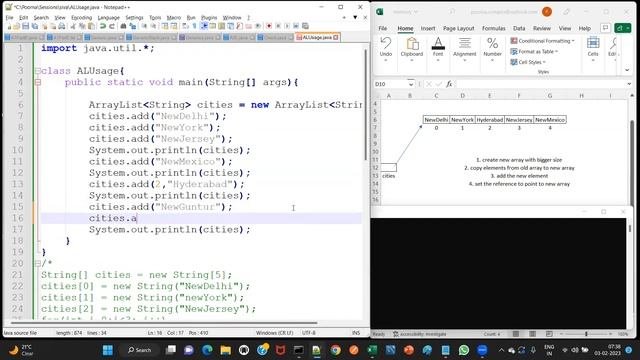640x360 pixels.
Task: Undo last edit in Notepad++ toolbar
Action: click(102, 26)
